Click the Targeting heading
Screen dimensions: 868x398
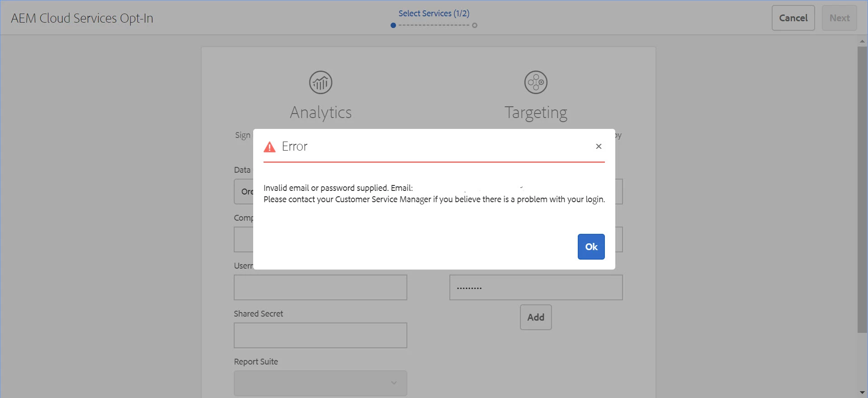click(x=536, y=113)
